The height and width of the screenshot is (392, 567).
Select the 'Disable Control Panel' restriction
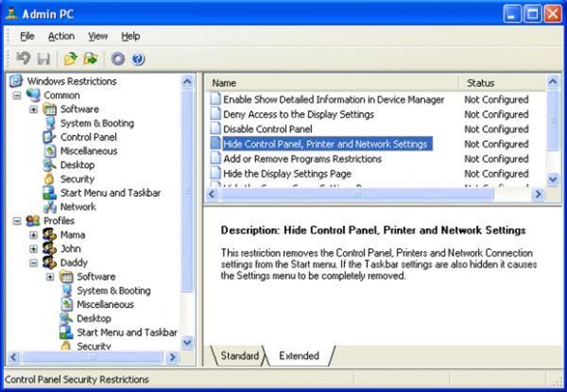click(267, 129)
